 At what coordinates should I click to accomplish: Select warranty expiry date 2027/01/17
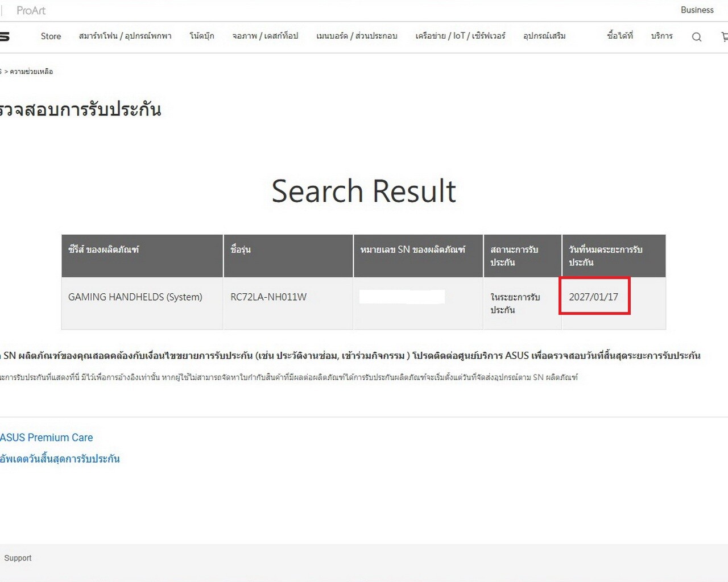[593, 297]
